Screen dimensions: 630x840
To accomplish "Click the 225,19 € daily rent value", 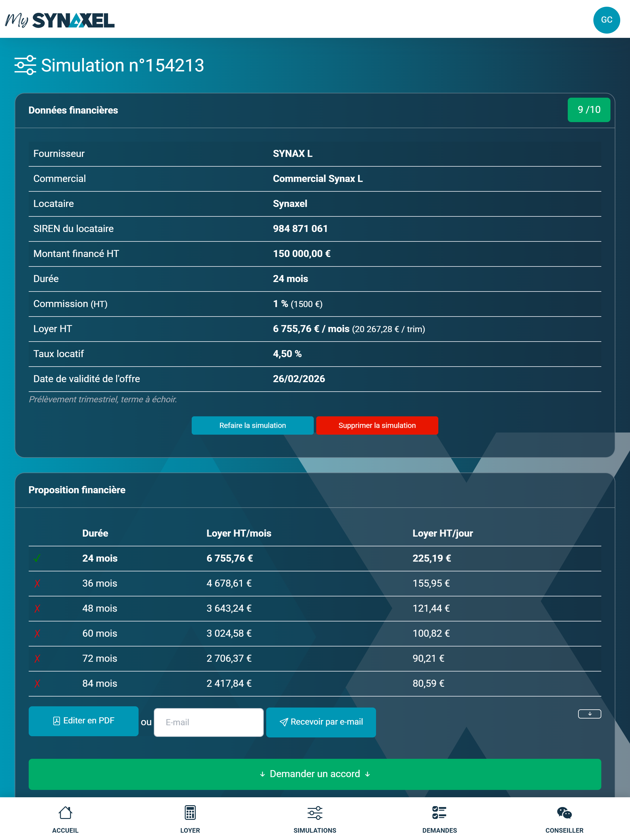I will coord(432,558).
